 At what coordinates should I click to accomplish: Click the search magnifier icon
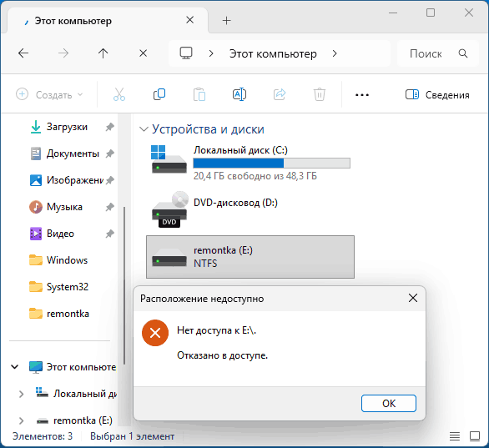pos(463,53)
